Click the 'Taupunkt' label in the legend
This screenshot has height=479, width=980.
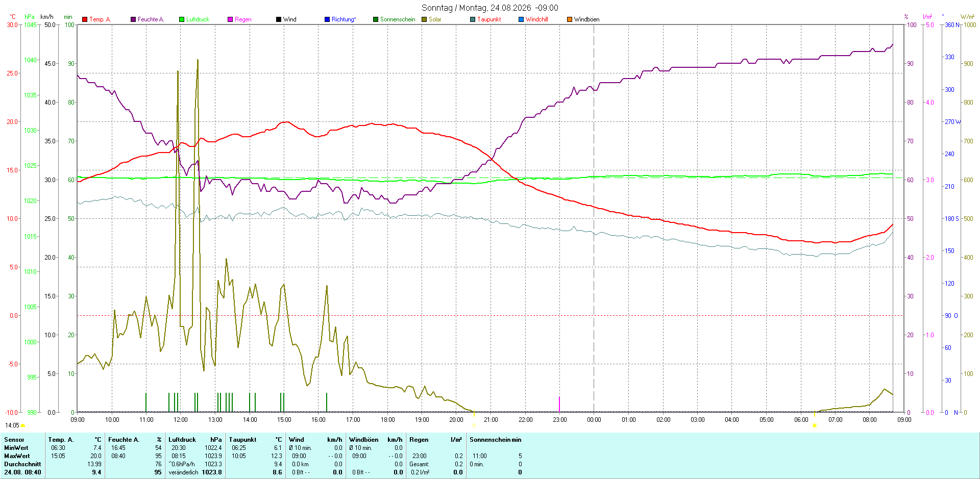(489, 19)
